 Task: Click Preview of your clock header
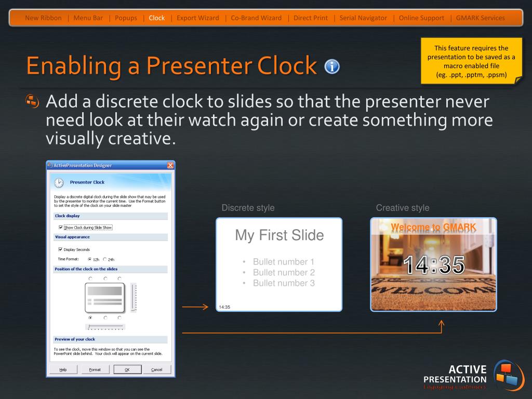pos(110,339)
